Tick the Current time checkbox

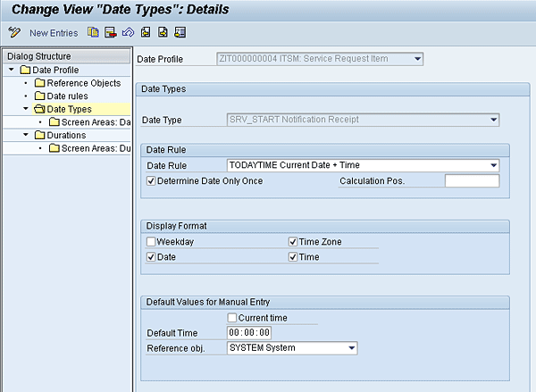pyautogui.click(x=232, y=318)
